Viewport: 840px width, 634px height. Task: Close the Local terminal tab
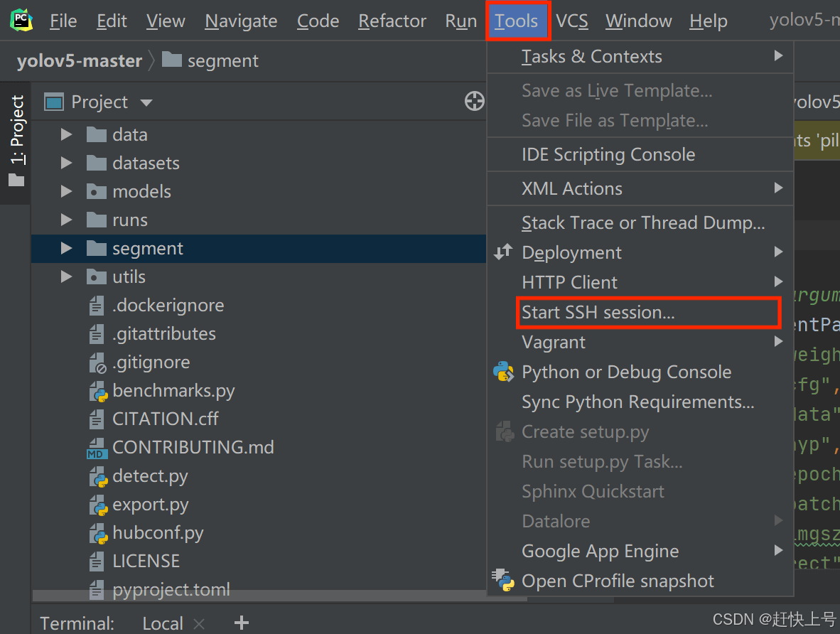(x=199, y=624)
